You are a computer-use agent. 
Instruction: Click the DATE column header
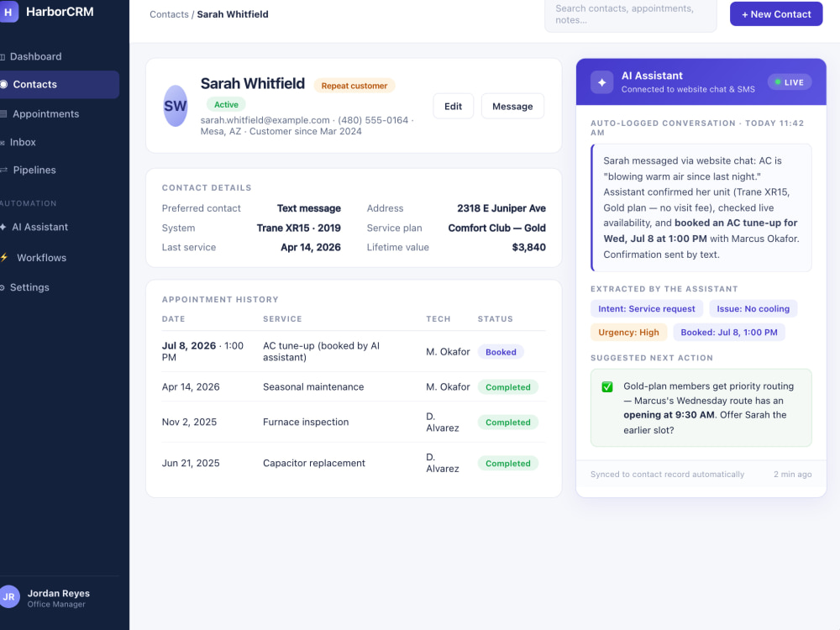pos(174,318)
